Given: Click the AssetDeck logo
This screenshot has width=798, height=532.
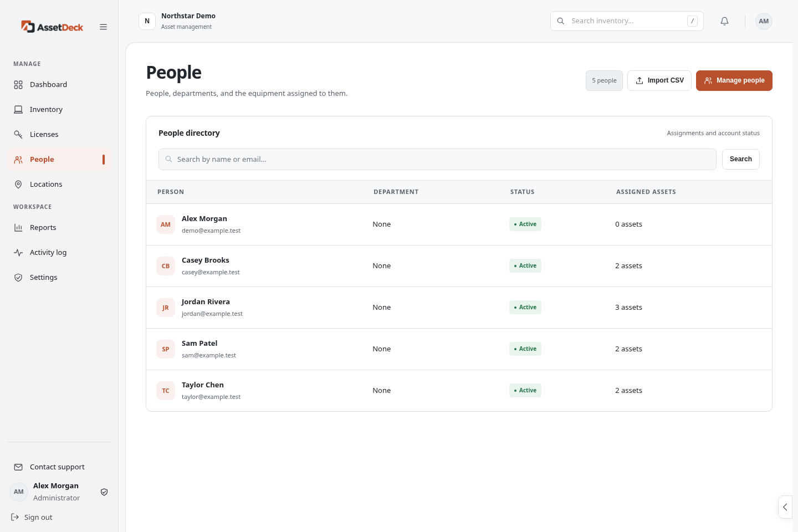Looking at the screenshot, I should (52, 27).
